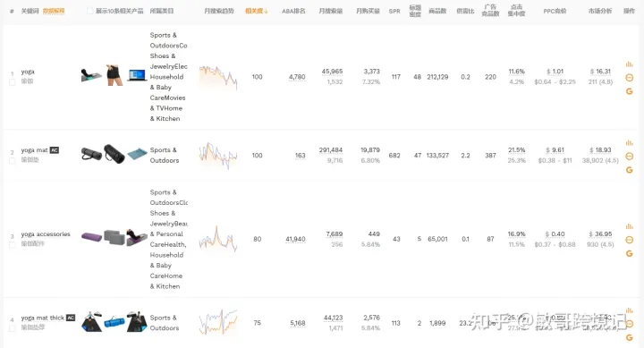Open yoga accessories purple bolster thumbnail
The width and height of the screenshot is (644, 348).
tap(91, 237)
